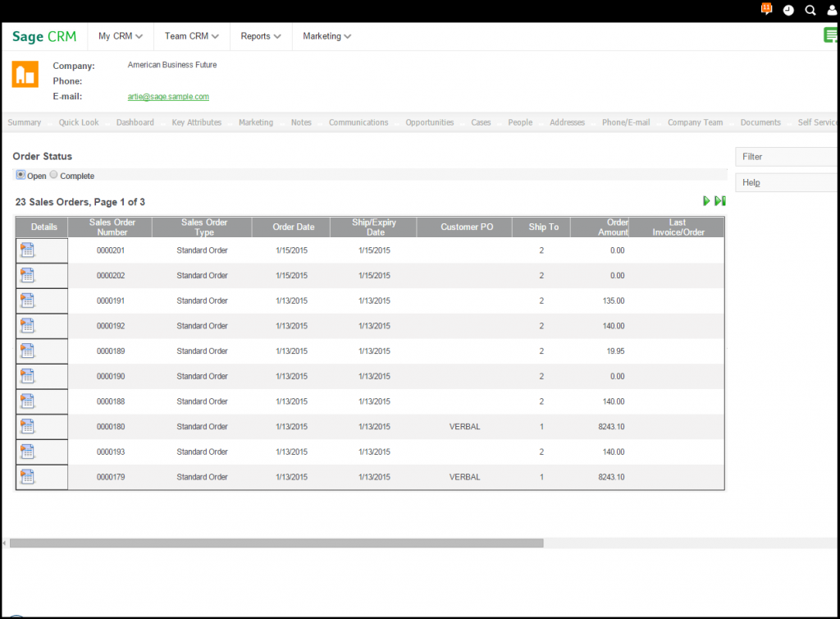Click the orange company building icon

point(25,74)
